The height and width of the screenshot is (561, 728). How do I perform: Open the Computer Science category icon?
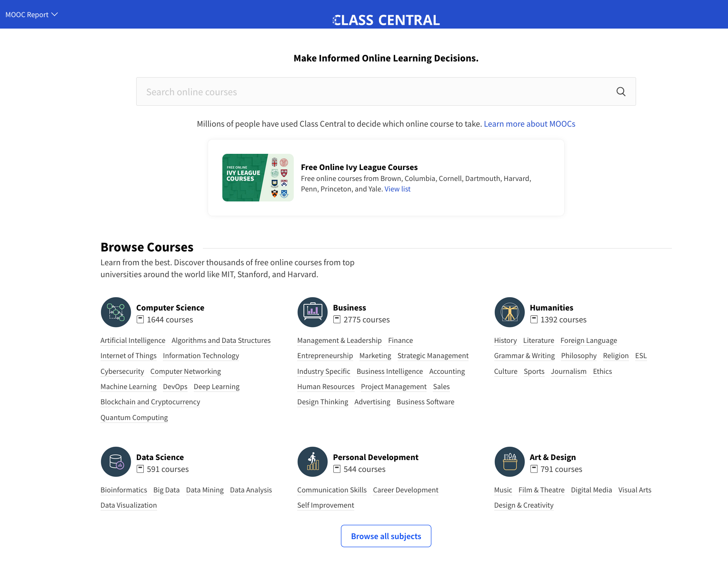[116, 312]
